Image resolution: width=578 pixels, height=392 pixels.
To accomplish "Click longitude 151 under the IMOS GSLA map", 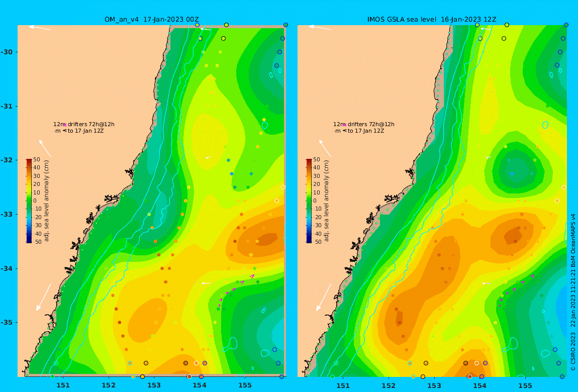I will [x=343, y=385].
